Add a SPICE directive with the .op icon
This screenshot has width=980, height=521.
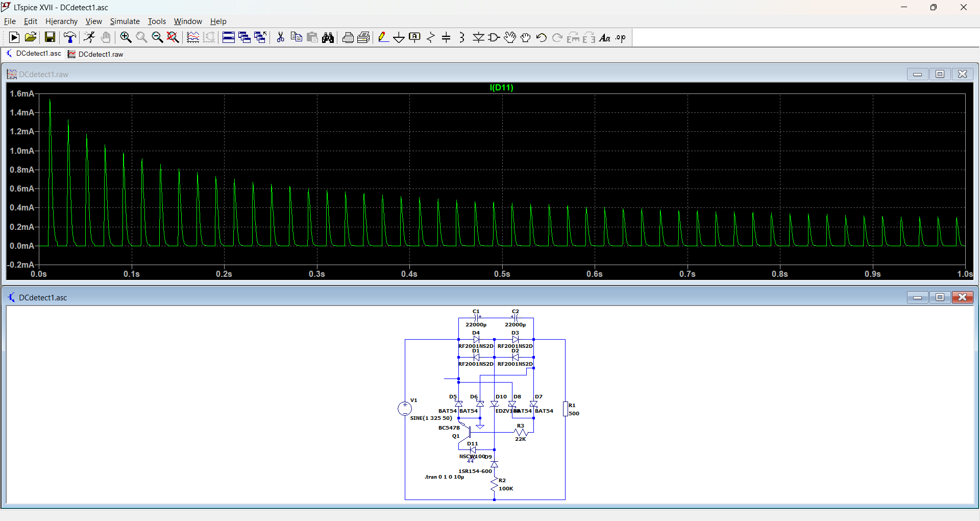point(621,37)
